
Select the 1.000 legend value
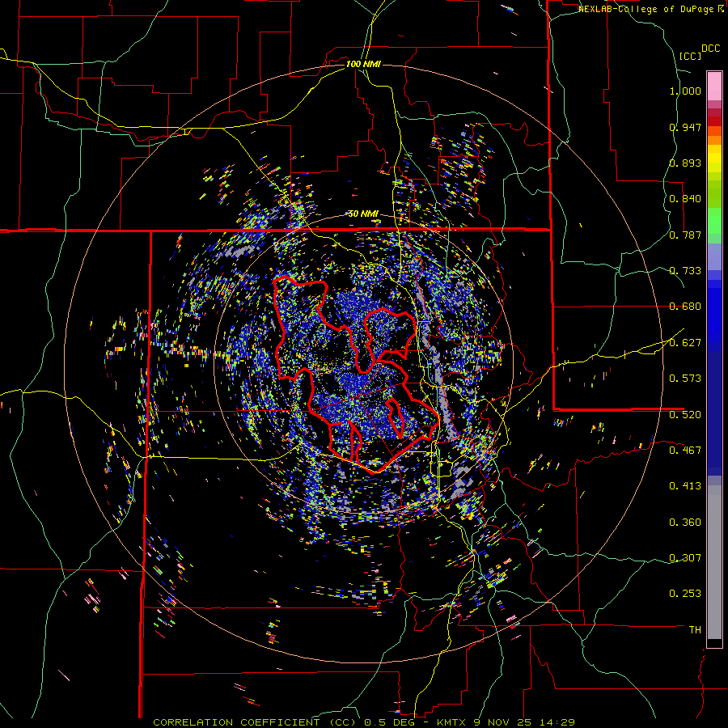685,91
